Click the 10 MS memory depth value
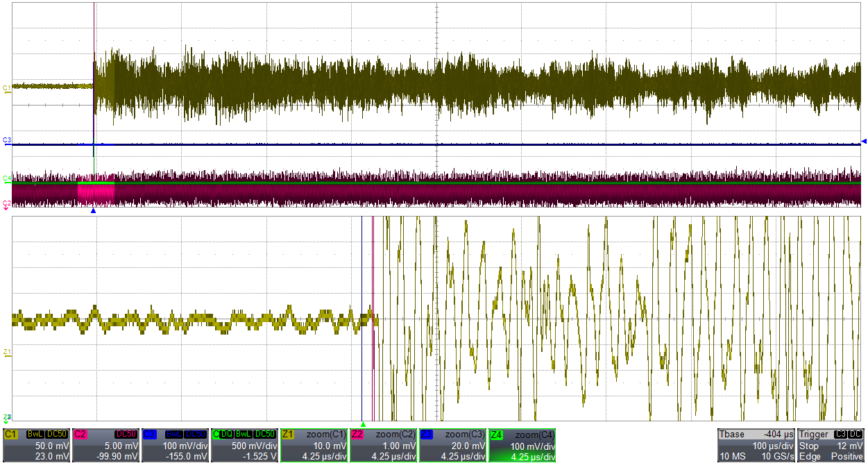This screenshot has height=463, width=868. tap(732, 456)
